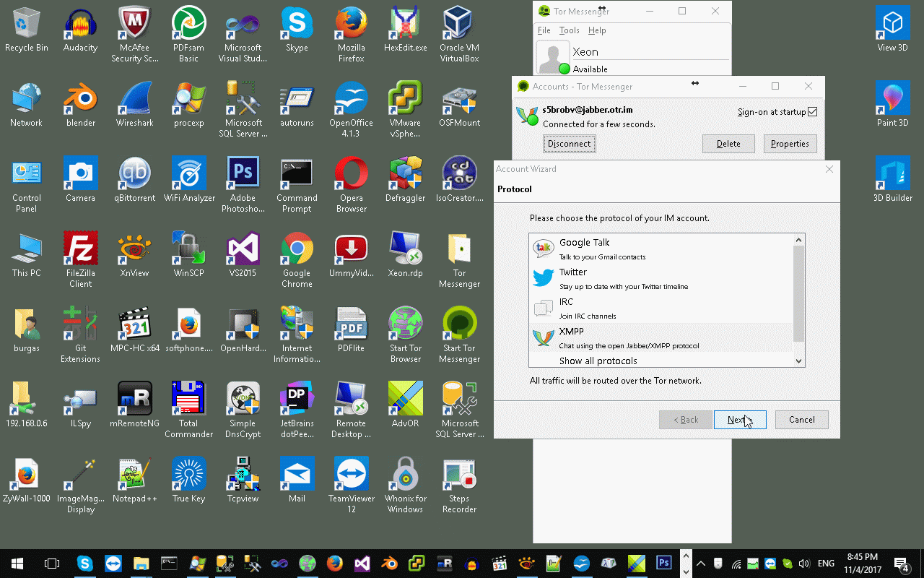Select the Google Talk protocol icon
924x578 pixels.
(x=543, y=249)
